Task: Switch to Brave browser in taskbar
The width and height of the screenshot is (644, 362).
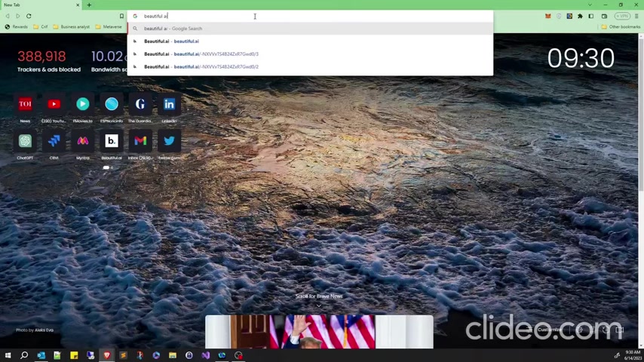Action: [107, 355]
